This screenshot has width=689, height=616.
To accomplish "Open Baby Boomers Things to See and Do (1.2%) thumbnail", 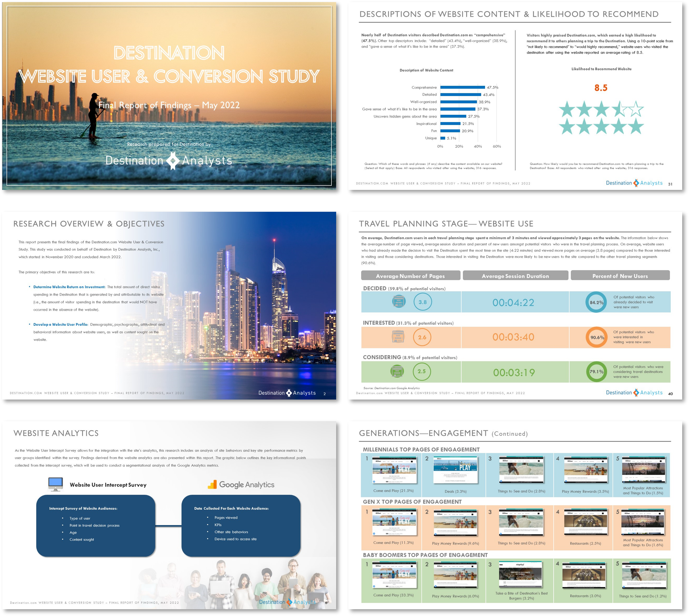I will tap(644, 575).
